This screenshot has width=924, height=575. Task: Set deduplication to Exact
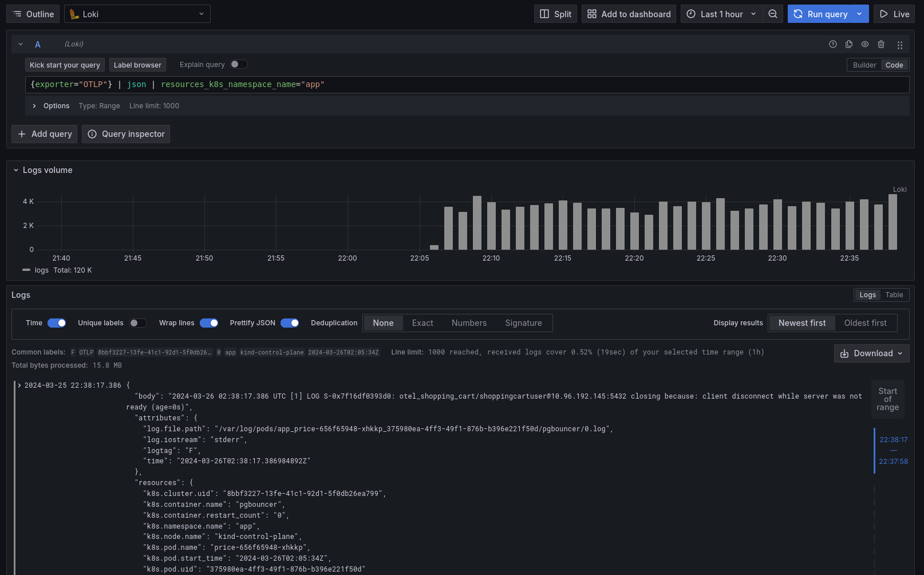point(422,323)
